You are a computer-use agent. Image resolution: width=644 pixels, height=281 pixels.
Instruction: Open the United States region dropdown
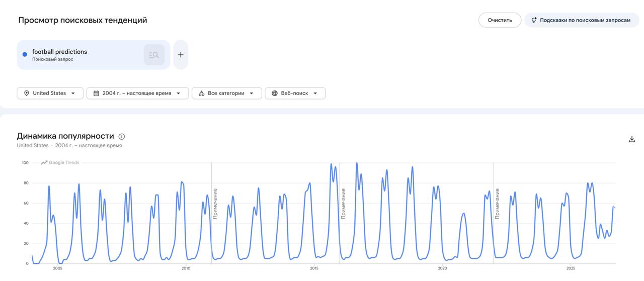(x=50, y=93)
